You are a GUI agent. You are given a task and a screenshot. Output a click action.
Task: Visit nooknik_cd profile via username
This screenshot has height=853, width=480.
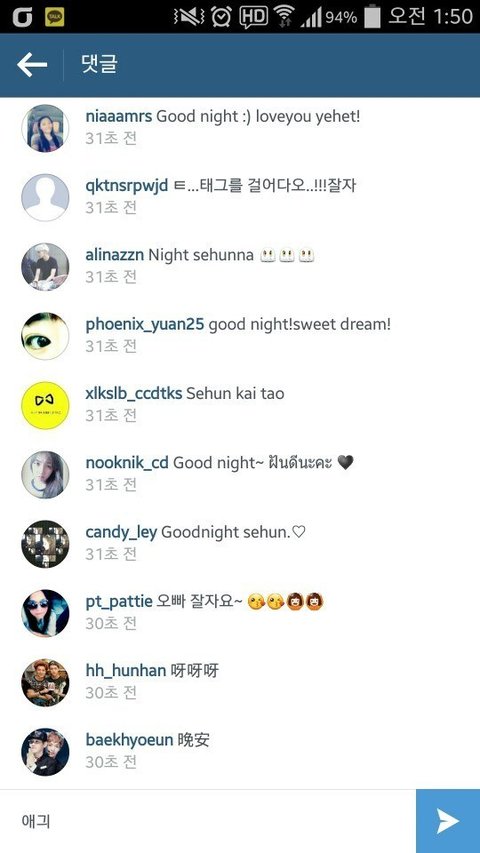(x=127, y=463)
